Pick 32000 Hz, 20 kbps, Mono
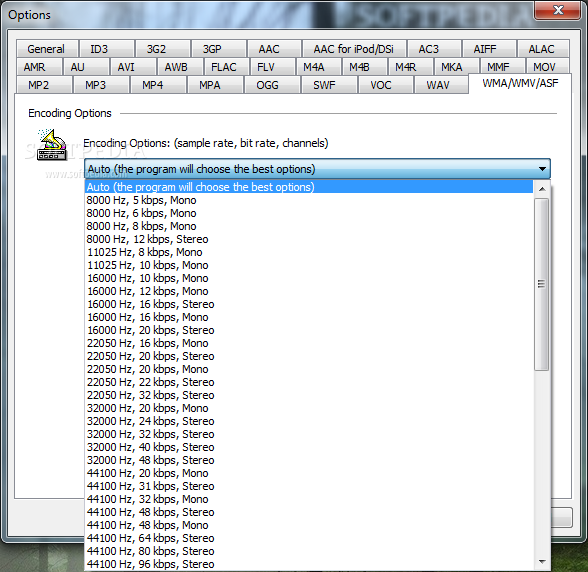Image resolution: width=588 pixels, height=572 pixels. [x=309, y=408]
